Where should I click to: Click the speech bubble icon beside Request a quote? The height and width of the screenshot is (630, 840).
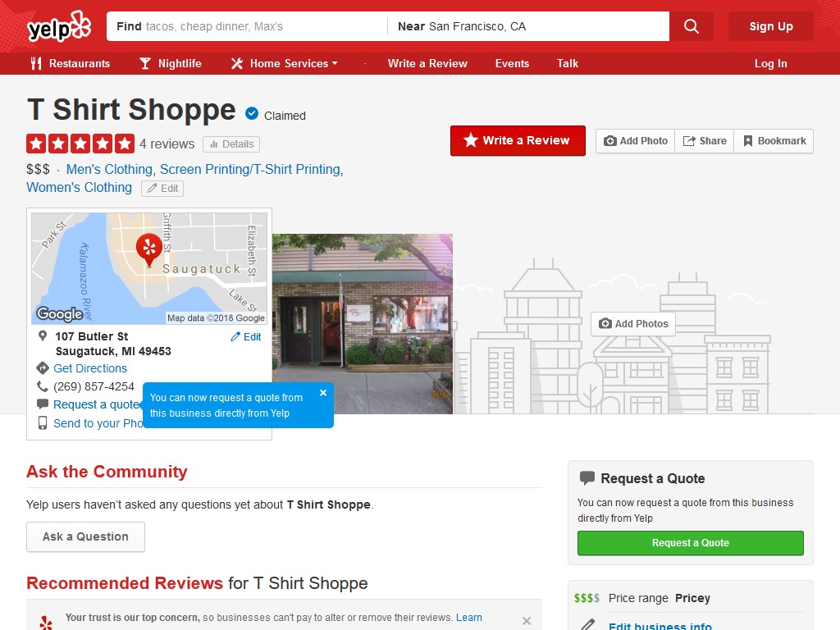click(43, 404)
